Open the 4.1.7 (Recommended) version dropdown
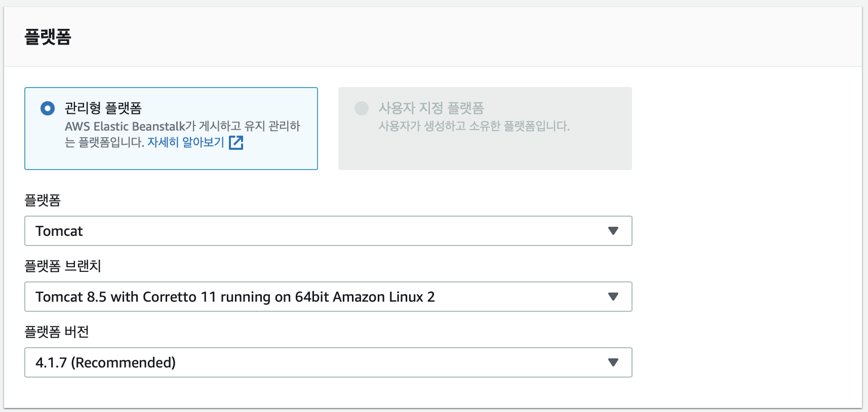Screen dimensions: 868x412 coord(304,362)
